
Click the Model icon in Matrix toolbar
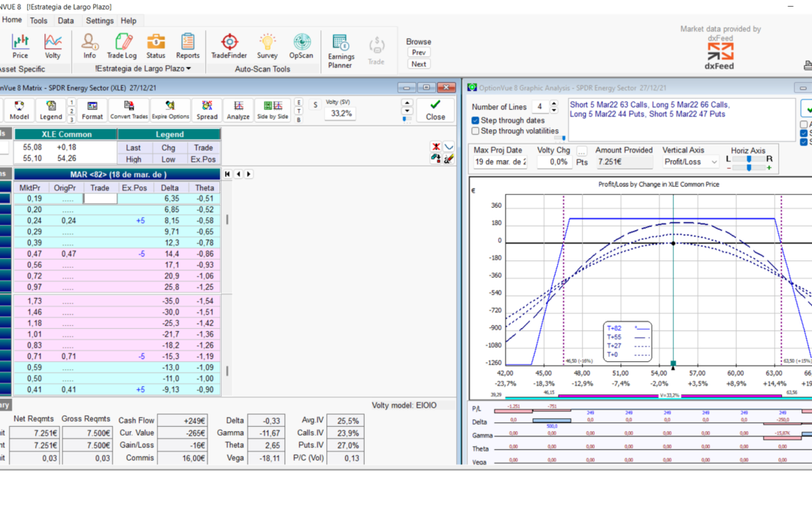pos(19,111)
